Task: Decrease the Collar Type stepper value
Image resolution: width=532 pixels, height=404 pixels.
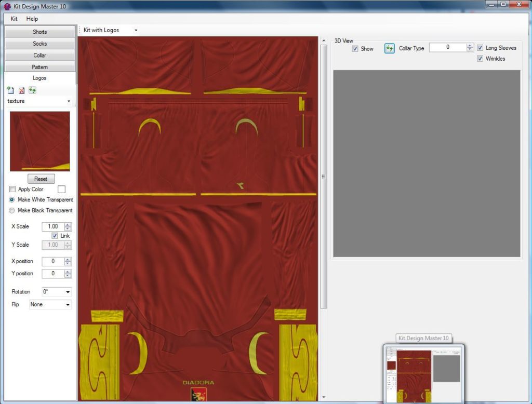Action: (470, 49)
